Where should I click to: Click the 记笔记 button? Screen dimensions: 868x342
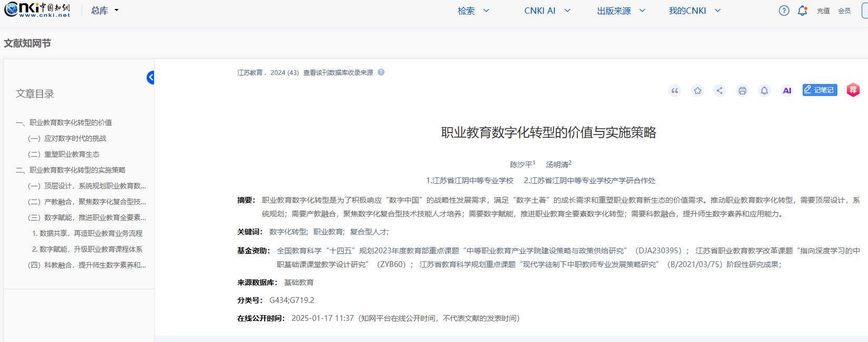(x=819, y=90)
